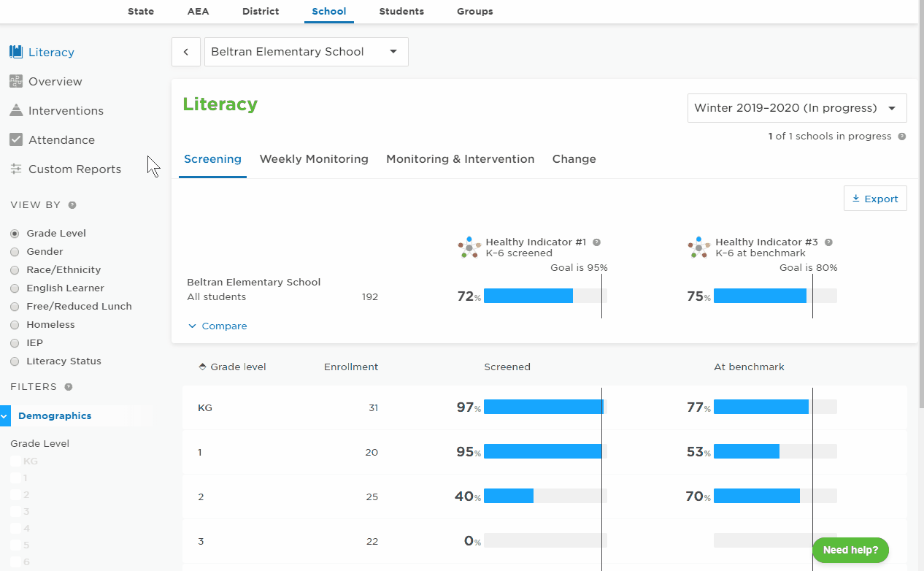Image resolution: width=924 pixels, height=571 pixels.
Task: Click help icon next to VIEW BY
Action: coord(72,205)
